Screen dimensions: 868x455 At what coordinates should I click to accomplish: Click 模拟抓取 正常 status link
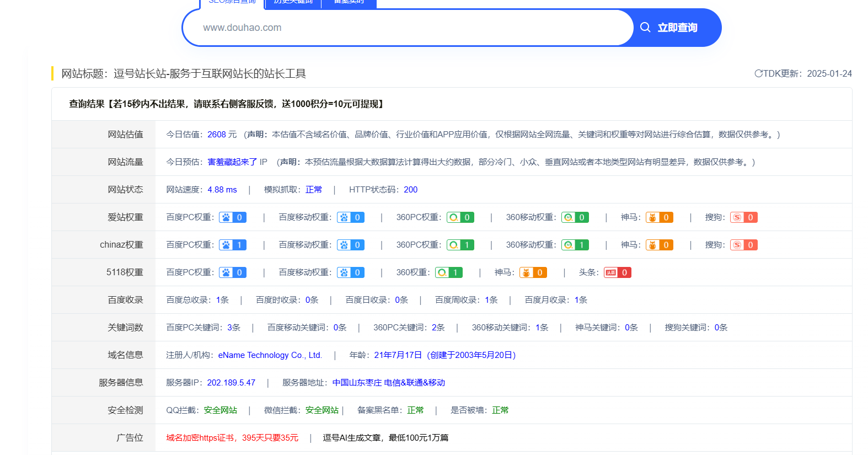pos(314,190)
